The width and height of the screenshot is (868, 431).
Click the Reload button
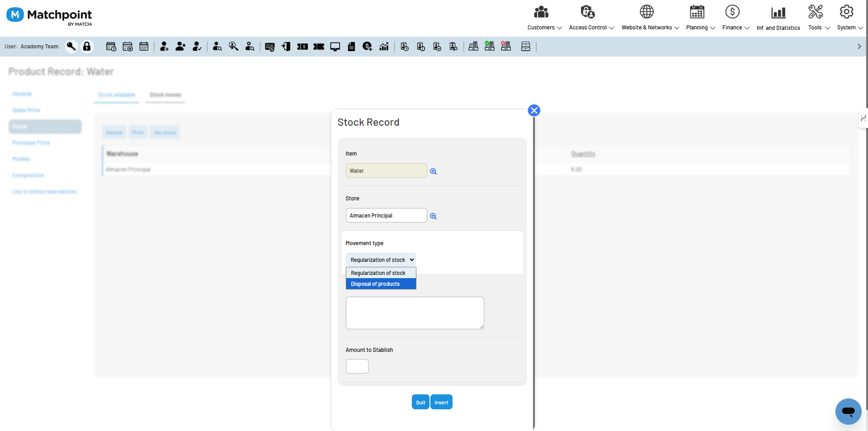point(114,133)
